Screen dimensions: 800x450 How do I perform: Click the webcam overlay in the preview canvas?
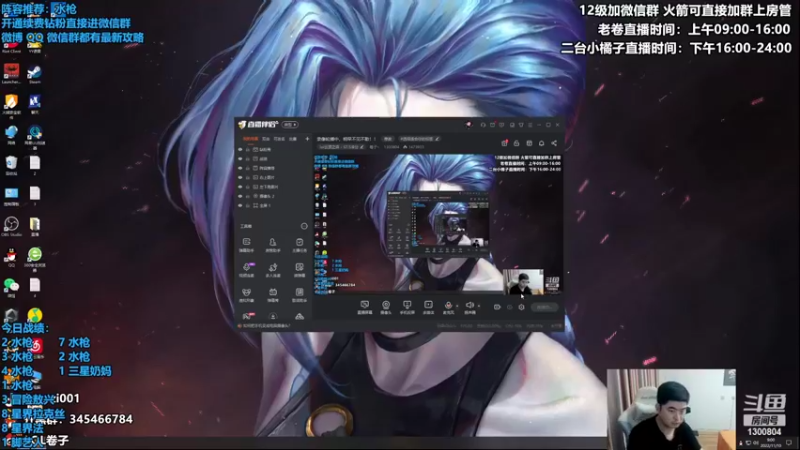[x=523, y=282]
